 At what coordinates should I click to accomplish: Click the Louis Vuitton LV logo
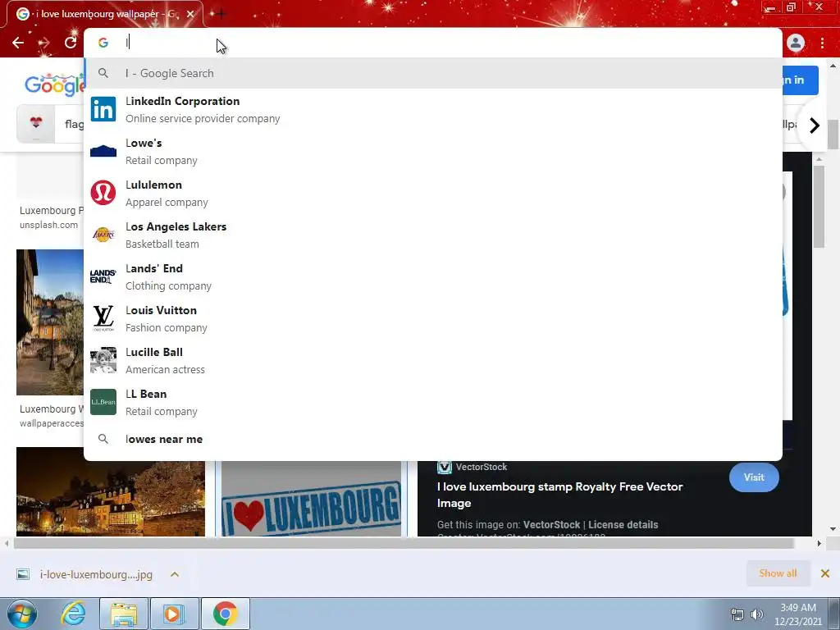coord(103,318)
